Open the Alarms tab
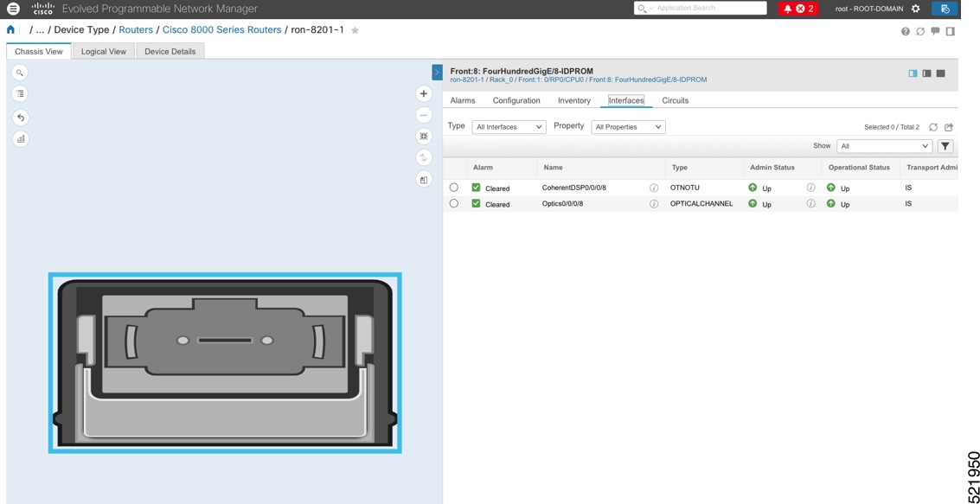This screenshot has width=980, height=504. click(x=463, y=100)
